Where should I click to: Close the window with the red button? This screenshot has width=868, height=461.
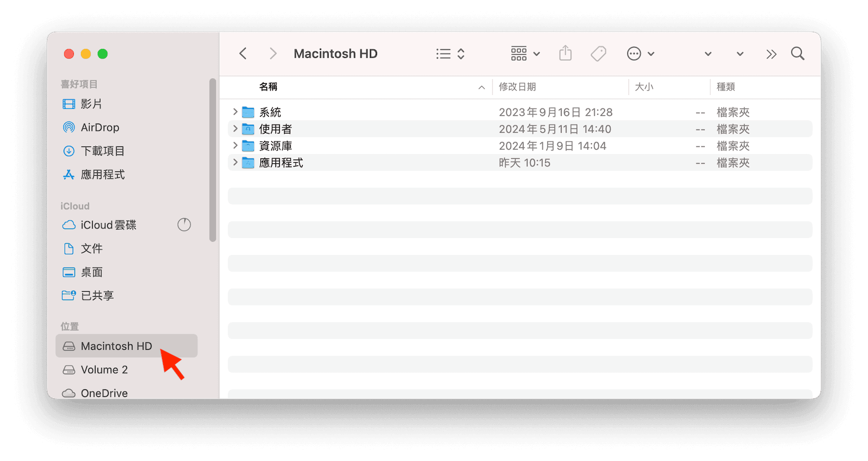coord(69,54)
